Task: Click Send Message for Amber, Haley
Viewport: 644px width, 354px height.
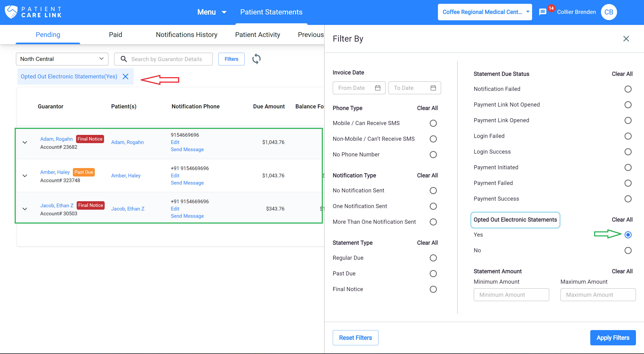Action: [x=187, y=183]
